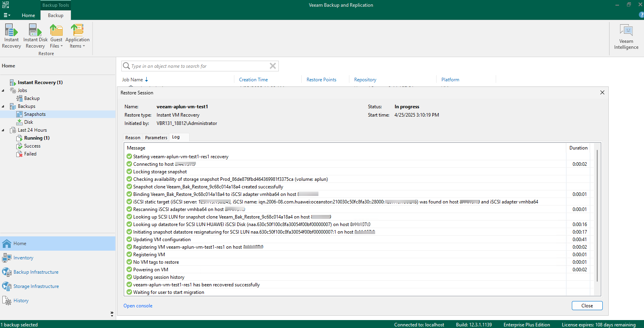Click the Backup Tools contextual tab label
This screenshot has height=328, width=644.
(x=56, y=5)
